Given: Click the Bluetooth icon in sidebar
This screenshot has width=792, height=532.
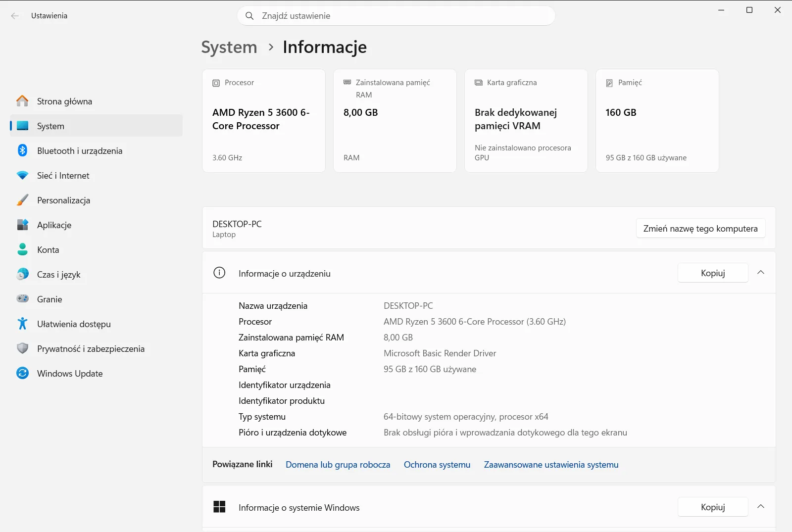Looking at the screenshot, I should tap(22, 150).
